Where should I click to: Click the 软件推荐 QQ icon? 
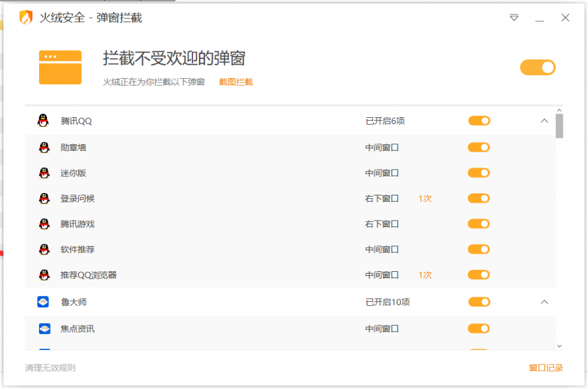(x=44, y=249)
